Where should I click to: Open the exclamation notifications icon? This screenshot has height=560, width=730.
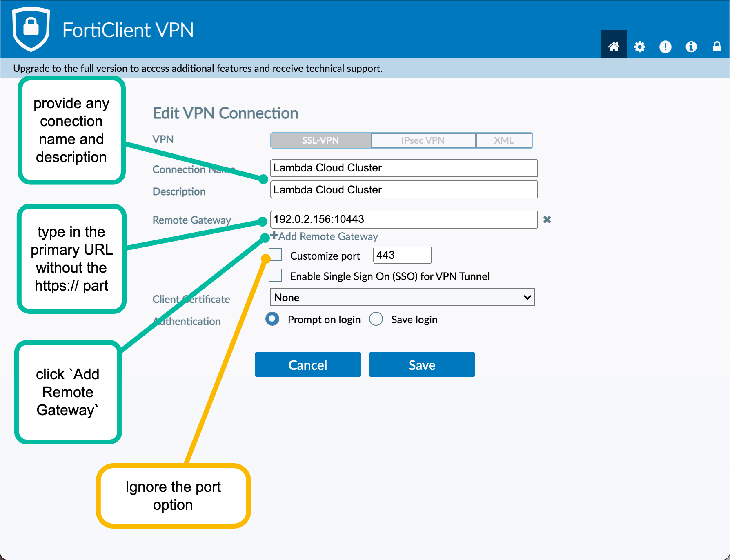[665, 47]
